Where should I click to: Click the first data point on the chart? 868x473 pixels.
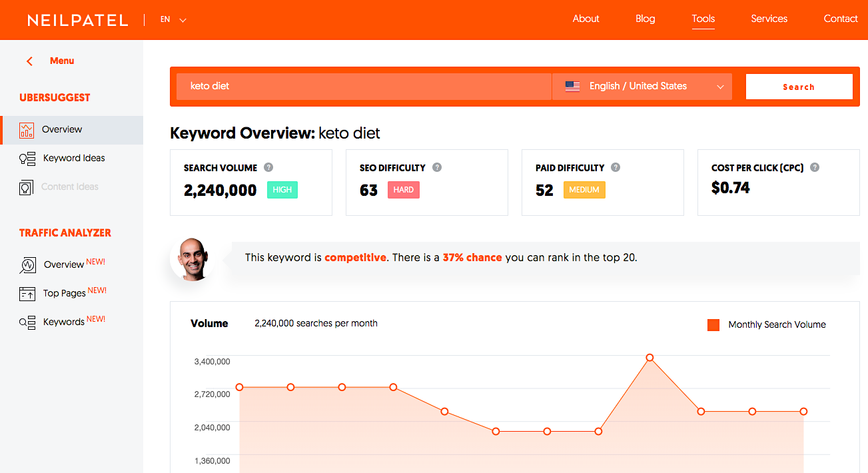click(239, 387)
